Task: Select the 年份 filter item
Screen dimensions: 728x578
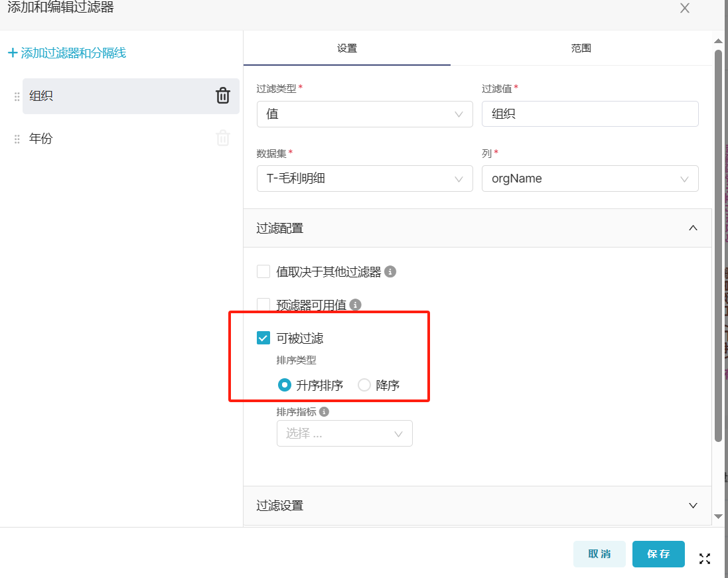Action: 131,138
